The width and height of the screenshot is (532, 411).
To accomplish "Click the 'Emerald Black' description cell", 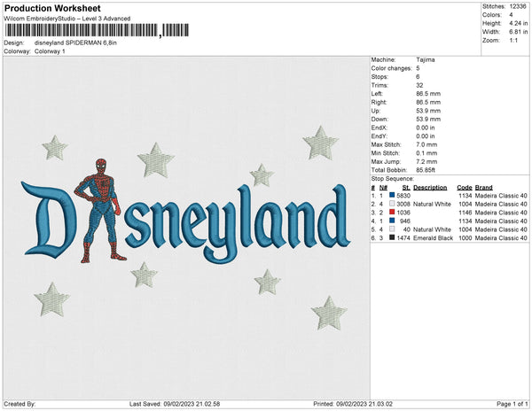I will 433,238.
